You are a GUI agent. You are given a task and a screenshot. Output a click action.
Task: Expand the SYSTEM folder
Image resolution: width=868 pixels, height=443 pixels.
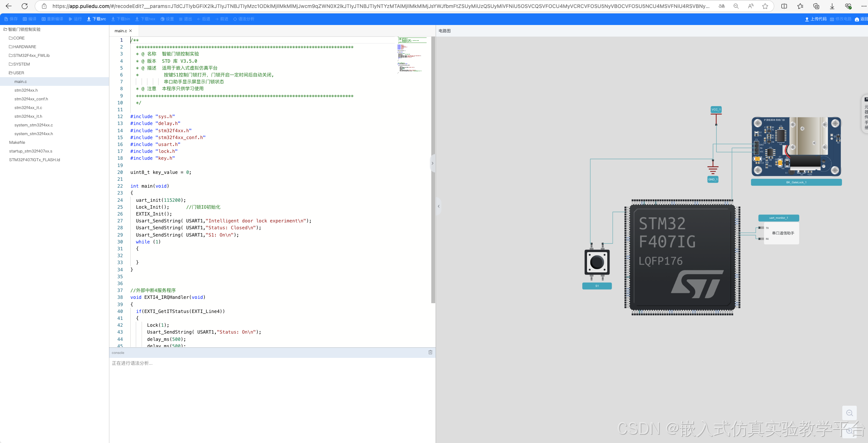[x=19, y=64]
